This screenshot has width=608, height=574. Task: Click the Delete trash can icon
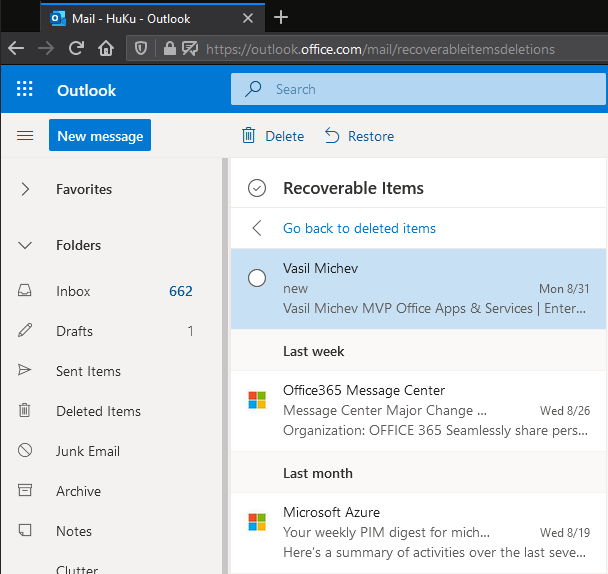pos(249,136)
